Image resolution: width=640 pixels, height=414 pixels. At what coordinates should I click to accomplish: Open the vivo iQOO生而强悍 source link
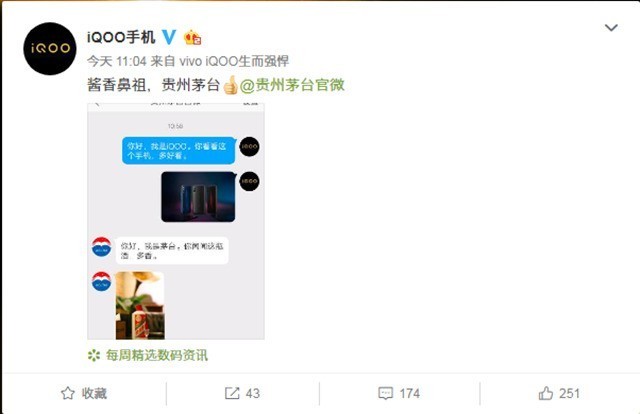(234, 61)
